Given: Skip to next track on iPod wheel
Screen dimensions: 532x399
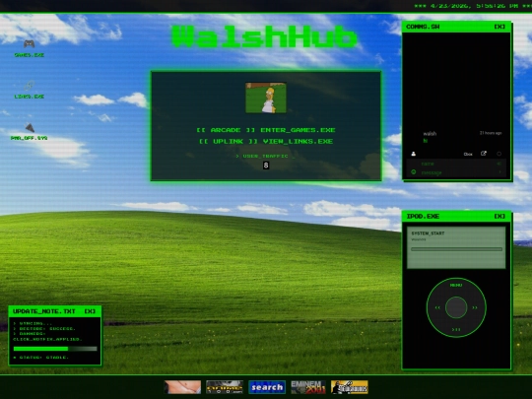Looking at the screenshot, I should click(475, 307).
